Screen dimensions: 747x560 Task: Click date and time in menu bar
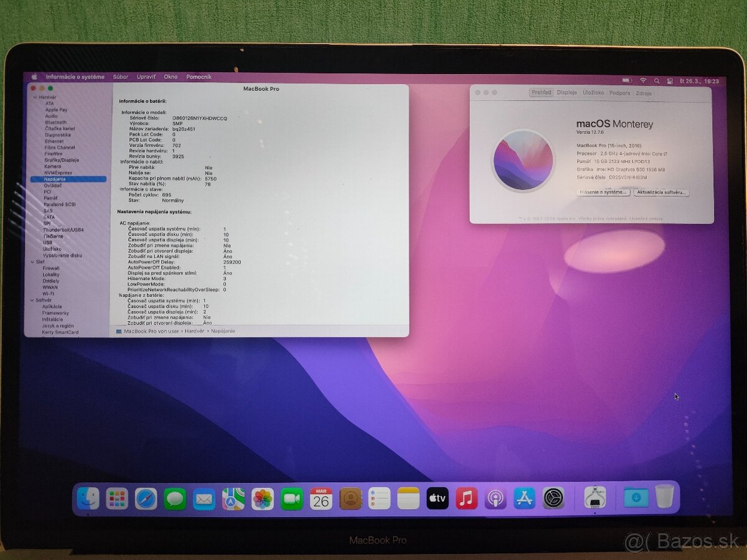tap(699, 81)
